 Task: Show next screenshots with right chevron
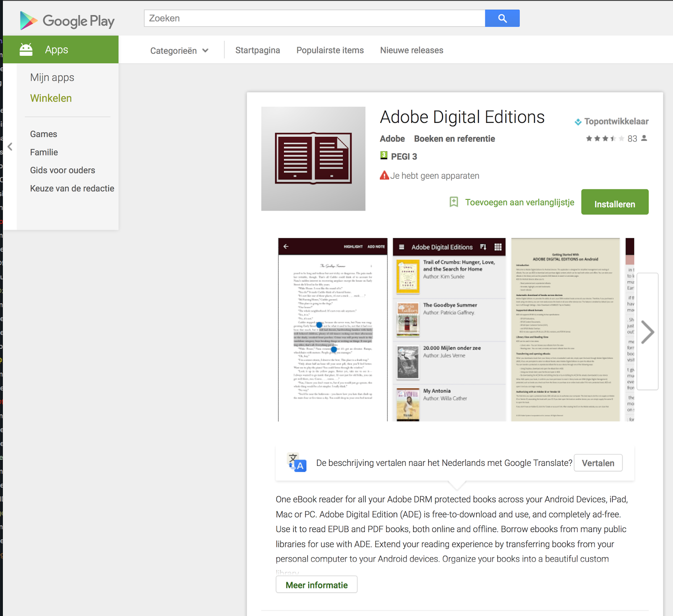[647, 332]
